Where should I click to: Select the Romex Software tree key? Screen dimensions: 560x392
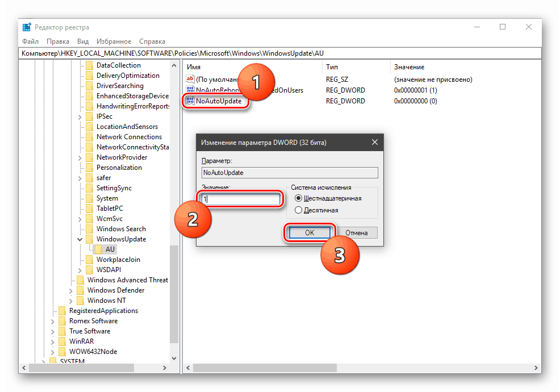pos(93,321)
